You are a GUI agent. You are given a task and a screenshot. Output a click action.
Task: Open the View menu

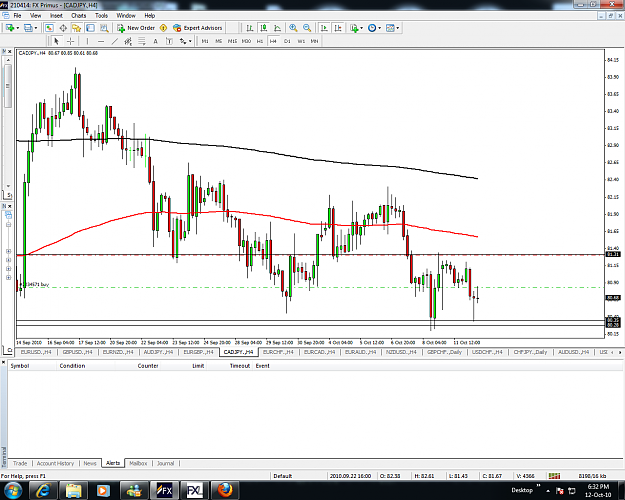pos(35,16)
